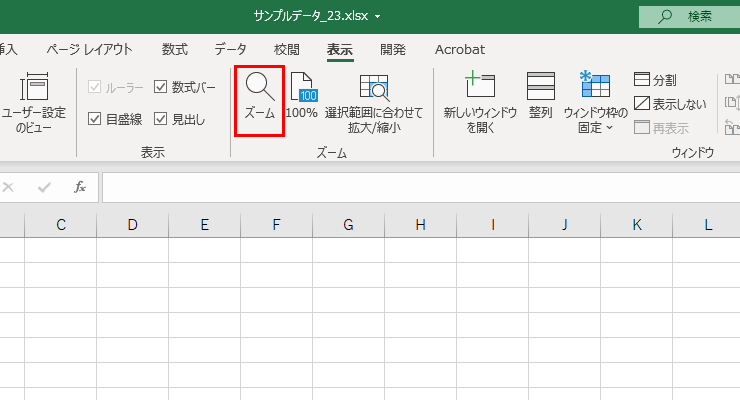Click the 検索 search box

point(690,16)
